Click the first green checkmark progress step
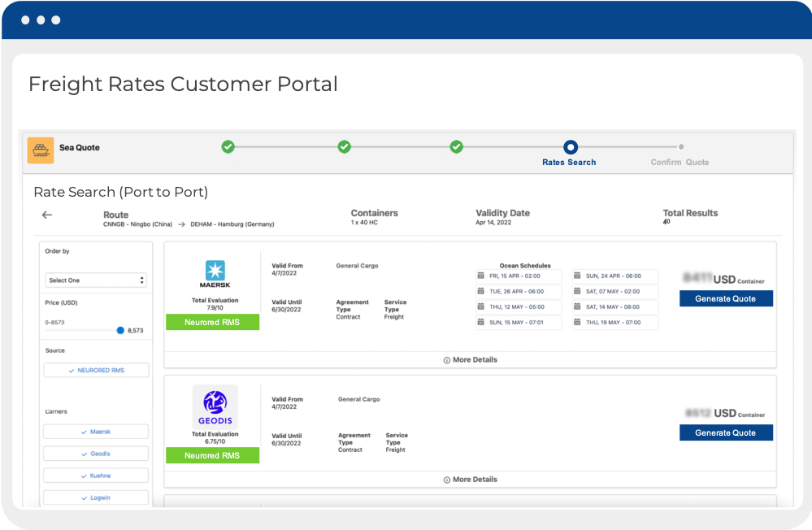 pos(228,146)
